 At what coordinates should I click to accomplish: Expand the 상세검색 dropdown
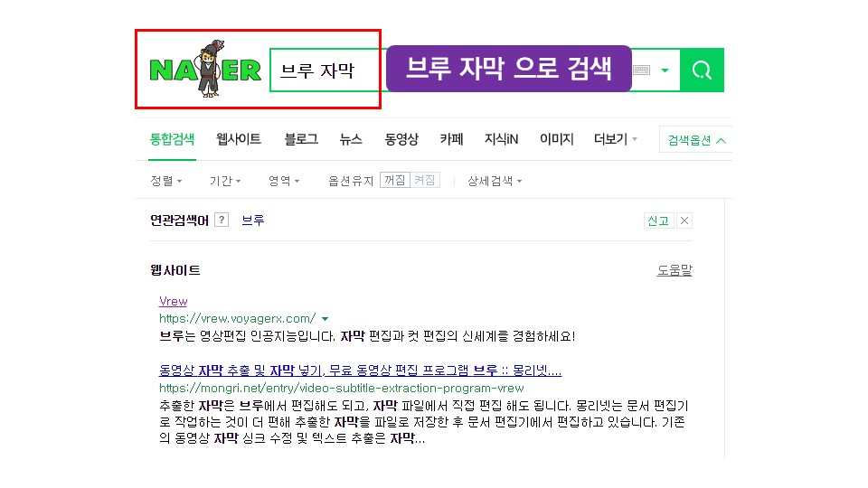click(495, 181)
